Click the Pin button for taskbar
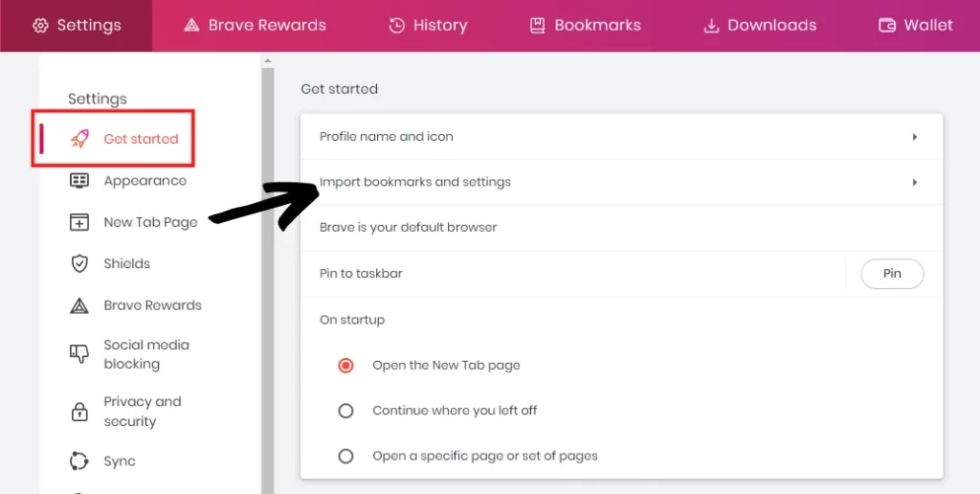The image size is (980, 494). (x=892, y=274)
